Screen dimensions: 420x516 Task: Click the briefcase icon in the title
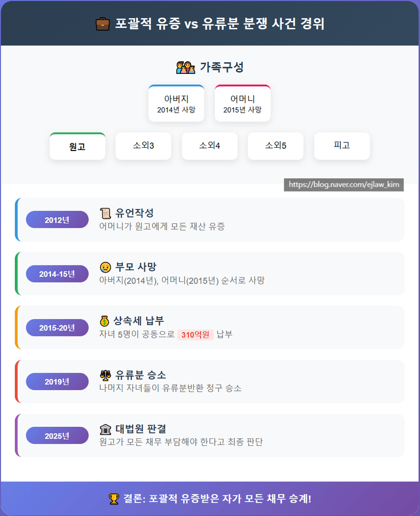pos(102,24)
